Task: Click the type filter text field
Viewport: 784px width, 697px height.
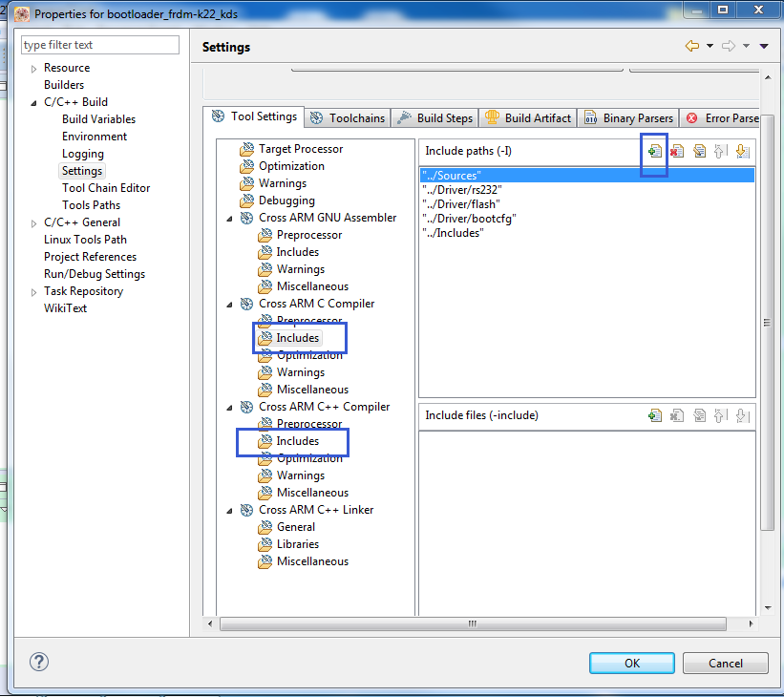Action: (100, 45)
